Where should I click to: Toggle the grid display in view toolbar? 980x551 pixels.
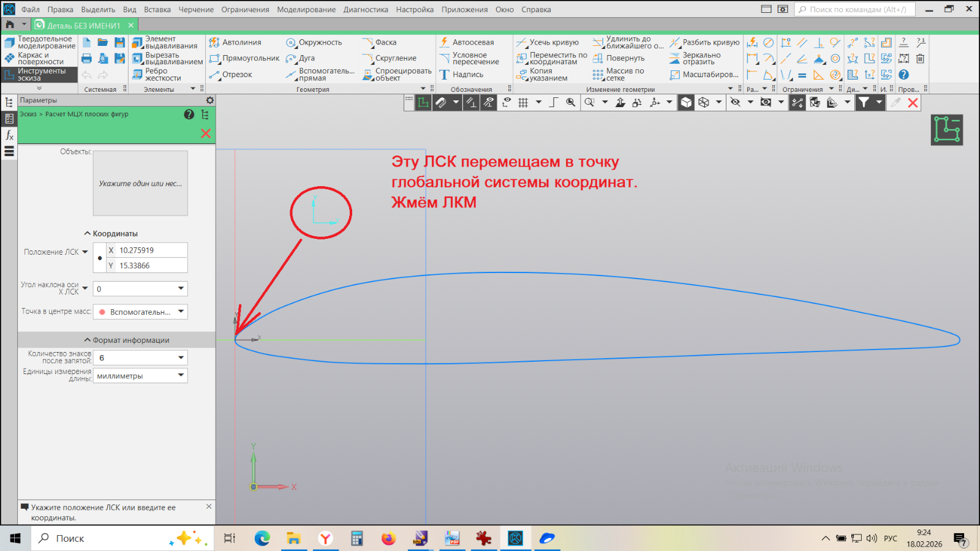(523, 103)
